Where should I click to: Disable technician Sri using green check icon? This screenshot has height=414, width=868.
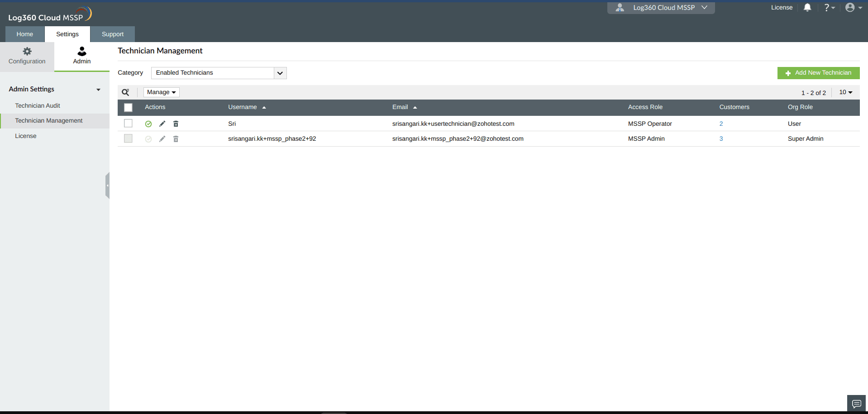148,124
